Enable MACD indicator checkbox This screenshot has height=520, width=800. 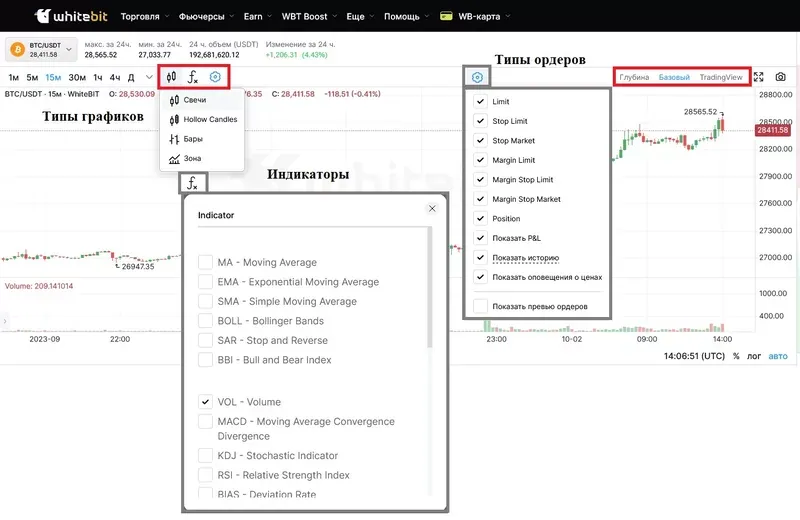[205, 422]
